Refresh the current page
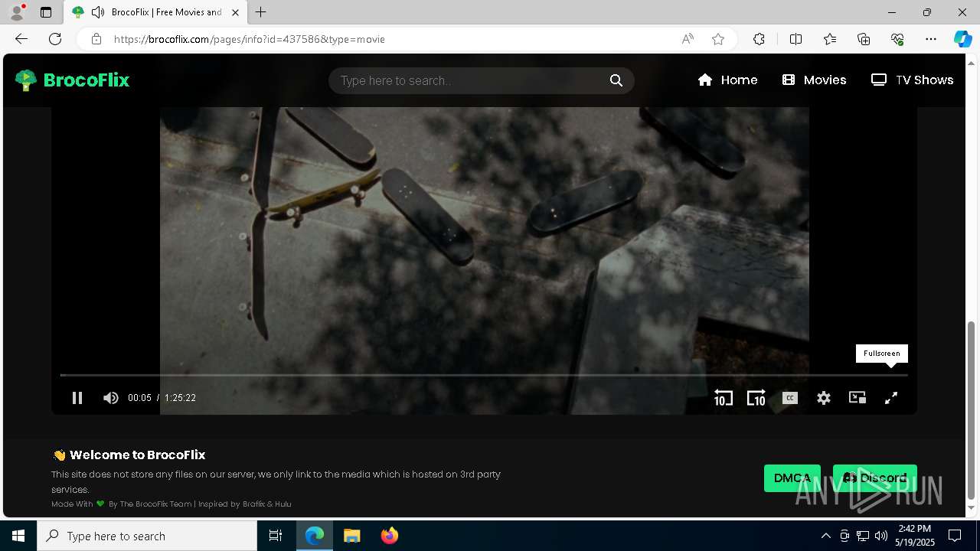The width and height of the screenshot is (980, 551). pyautogui.click(x=55, y=39)
